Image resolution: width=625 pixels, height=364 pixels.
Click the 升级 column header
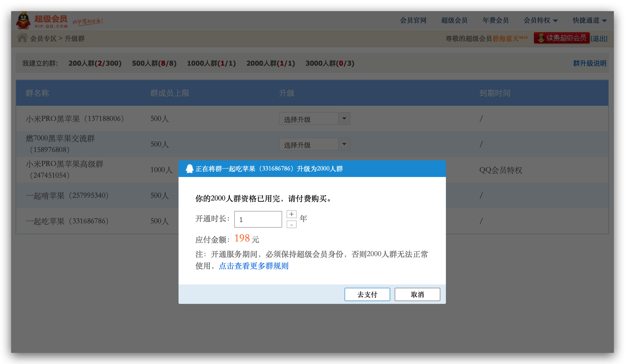287,93
